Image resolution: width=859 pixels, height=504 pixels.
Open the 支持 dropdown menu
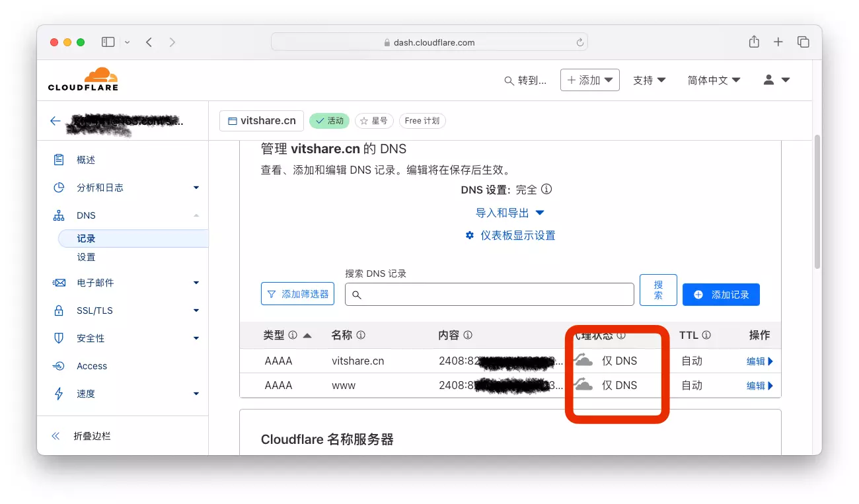pos(649,80)
